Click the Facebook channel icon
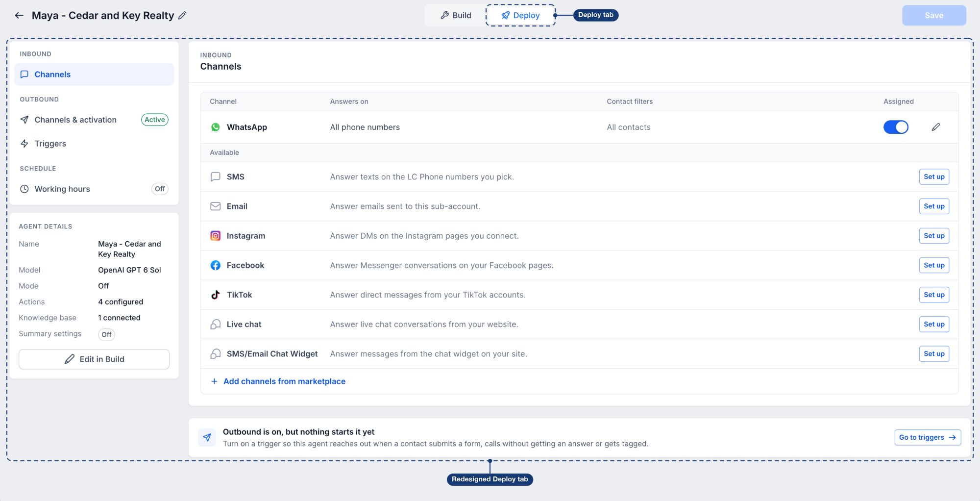This screenshot has width=980, height=501. (x=215, y=265)
